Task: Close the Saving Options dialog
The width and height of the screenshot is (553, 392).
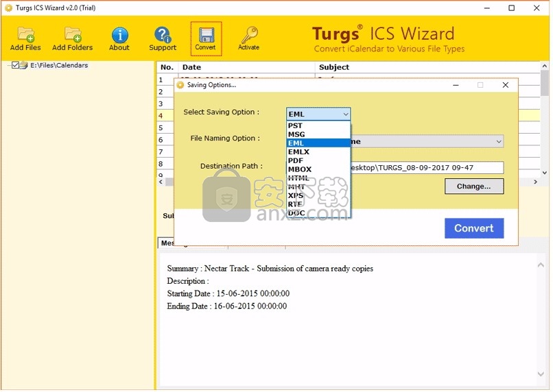Action: 506,85
